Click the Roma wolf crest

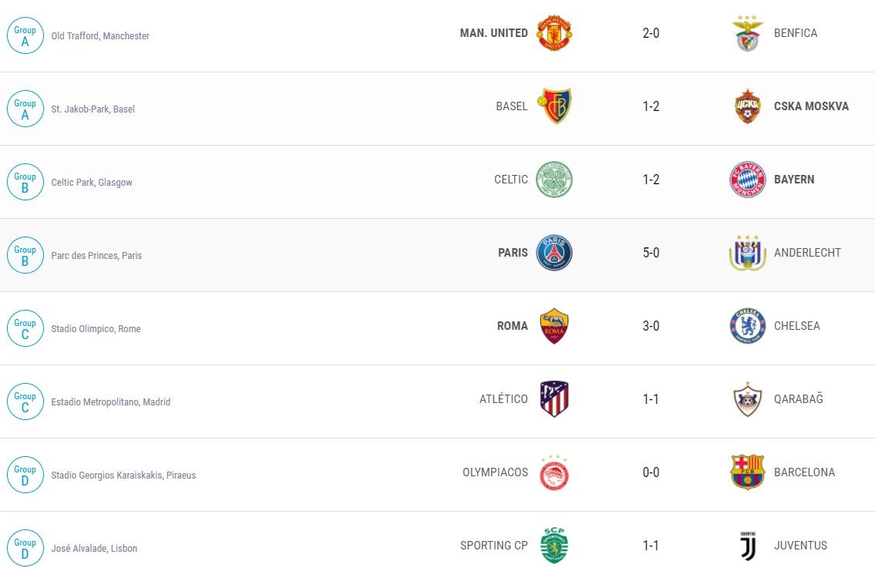pyautogui.click(x=554, y=326)
